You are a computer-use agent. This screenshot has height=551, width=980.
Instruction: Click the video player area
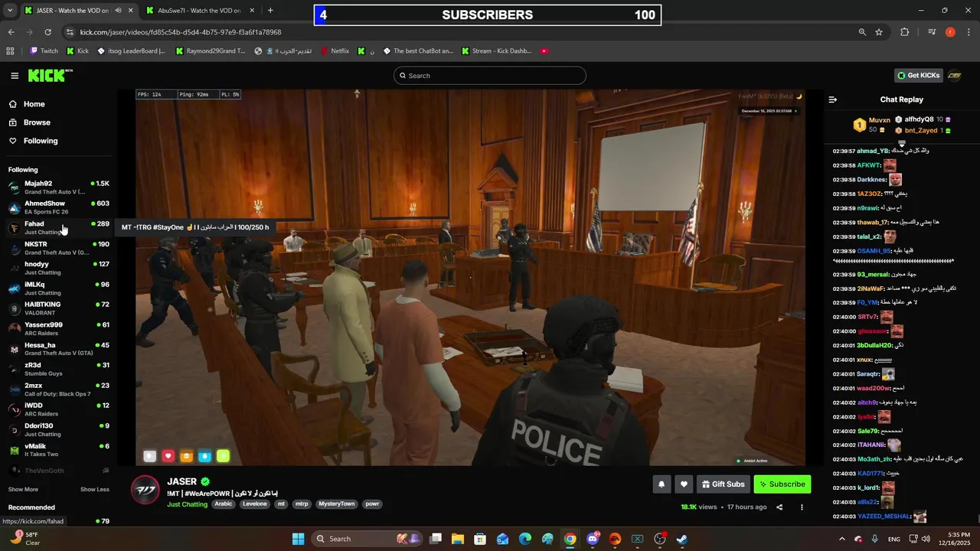[470, 277]
